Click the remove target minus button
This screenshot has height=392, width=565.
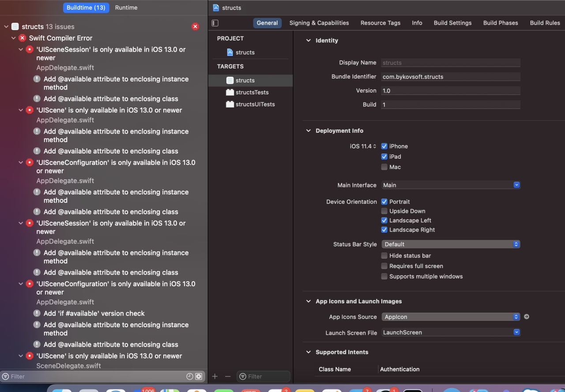click(x=228, y=376)
